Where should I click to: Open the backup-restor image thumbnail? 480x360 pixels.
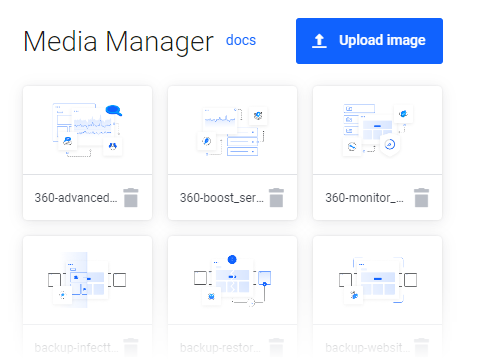coord(232,280)
